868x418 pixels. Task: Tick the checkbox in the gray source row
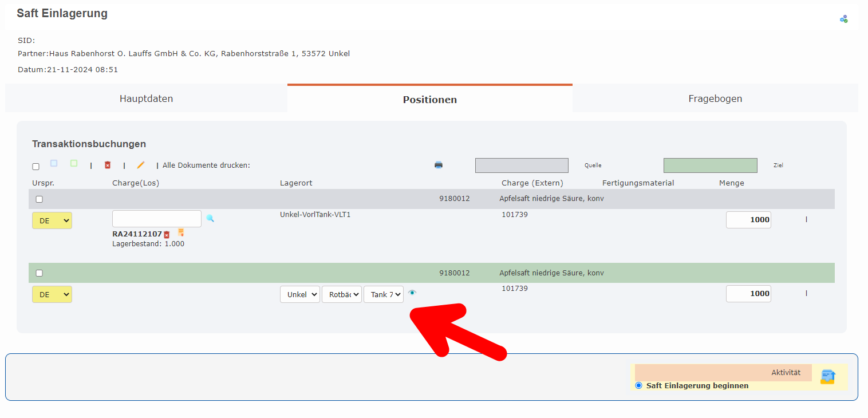[39, 199]
